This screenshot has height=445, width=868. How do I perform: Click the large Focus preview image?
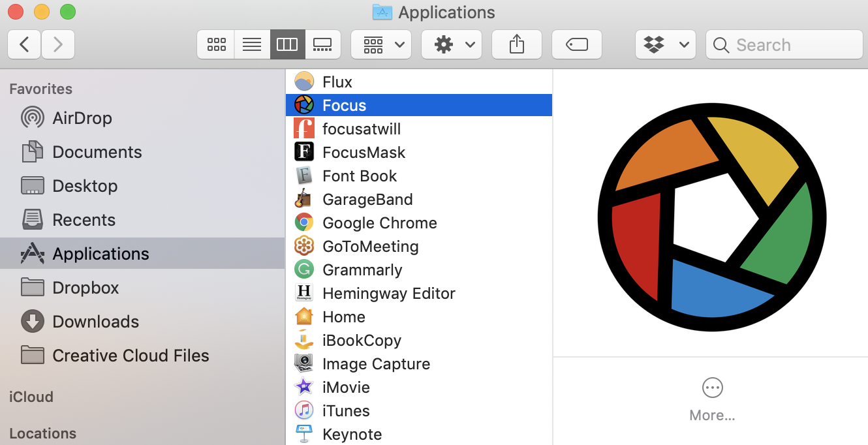coord(712,217)
